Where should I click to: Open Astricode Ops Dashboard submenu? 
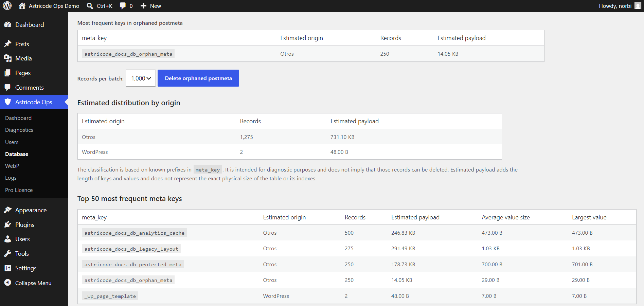pyautogui.click(x=18, y=118)
